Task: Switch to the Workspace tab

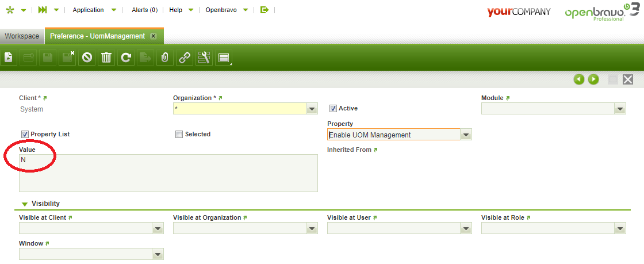Action: click(22, 36)
